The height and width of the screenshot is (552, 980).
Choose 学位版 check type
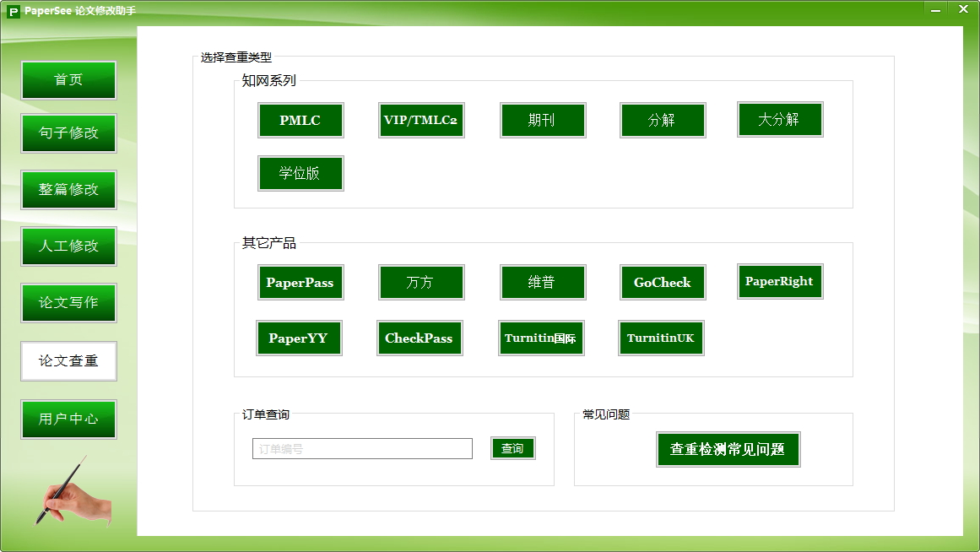pyautogui.click(x=300, y=173)
